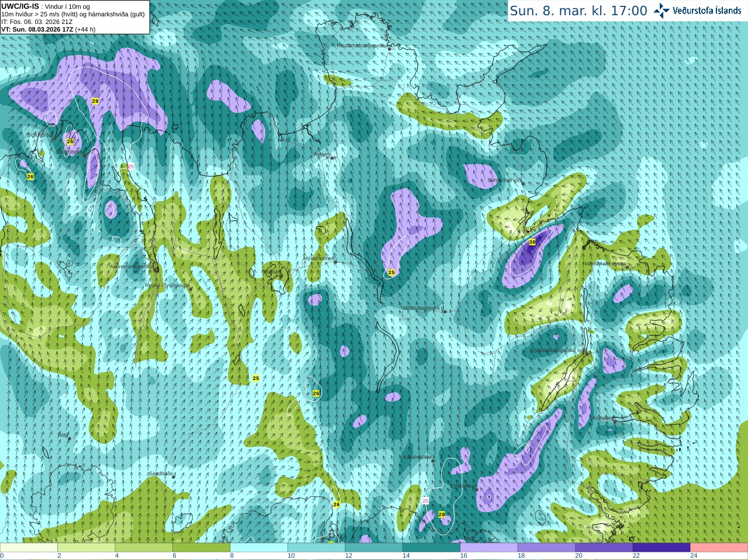This screenshot has height=560, width=748.
Task: Click the 16–18 m/s lavender legend swatch
Action: [489, 548]
